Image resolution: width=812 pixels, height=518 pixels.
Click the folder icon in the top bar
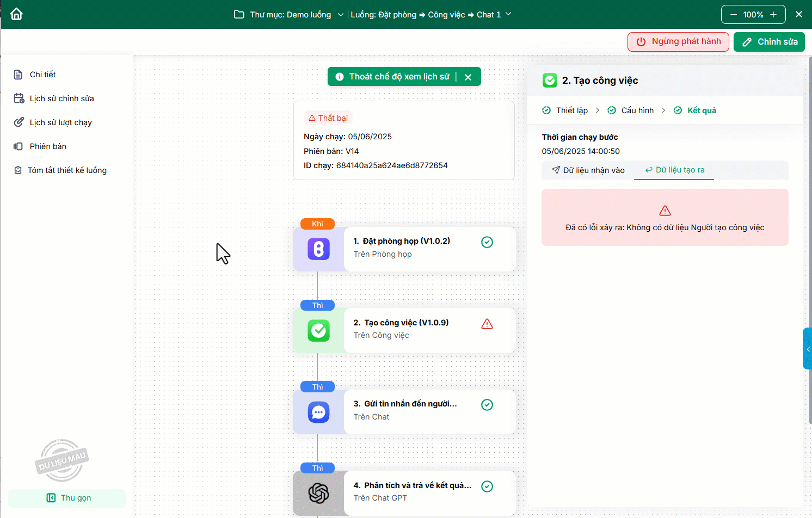(x=239, y=15)
